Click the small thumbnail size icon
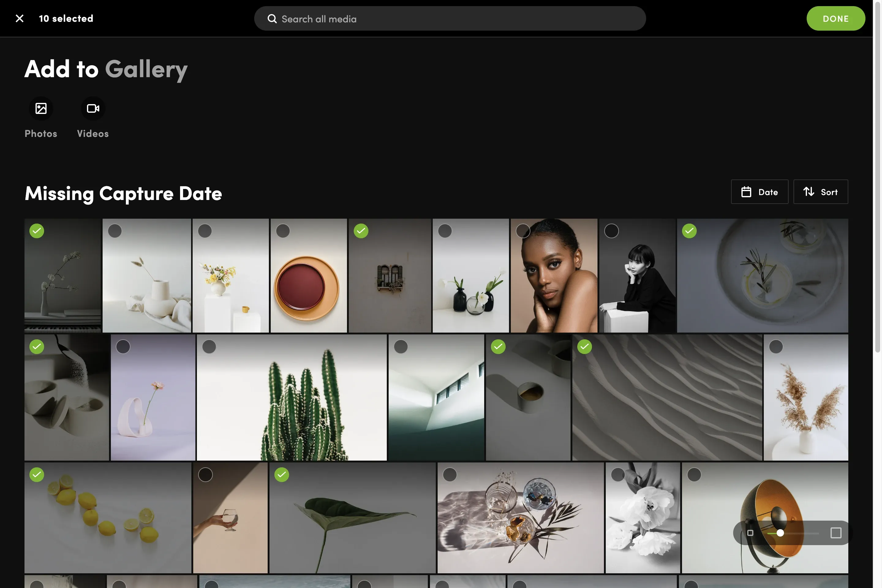Screen dimensions: 882x588 750,533
